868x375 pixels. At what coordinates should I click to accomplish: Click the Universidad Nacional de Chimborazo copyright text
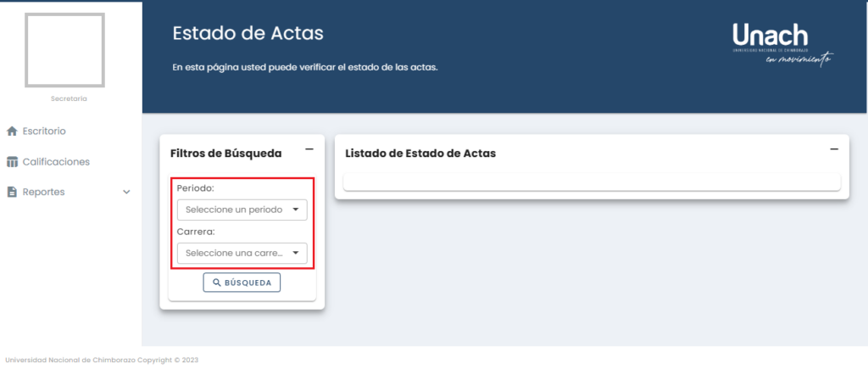(102, 360)
